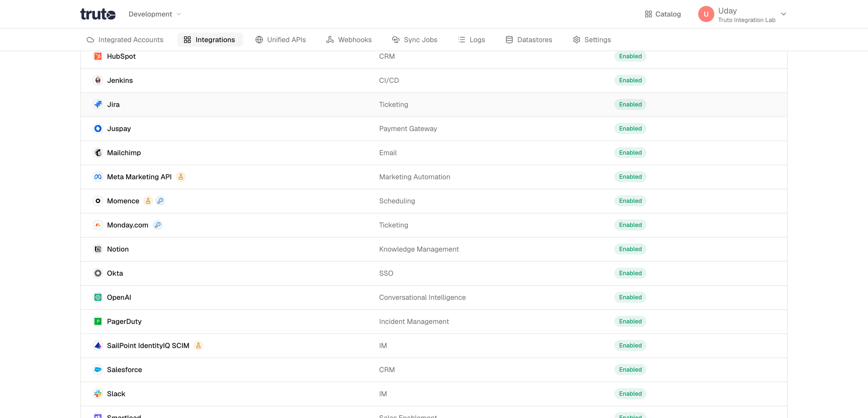Open the Mailchimp integration
The height and width of the screenshot is (418, 868).
[x=434, y=153]
